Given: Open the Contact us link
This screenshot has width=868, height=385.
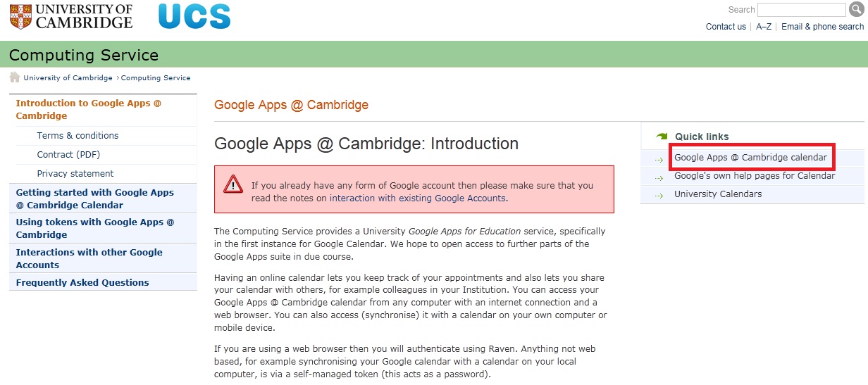Looking at the screenshot, I should click(x=726, y=27).
